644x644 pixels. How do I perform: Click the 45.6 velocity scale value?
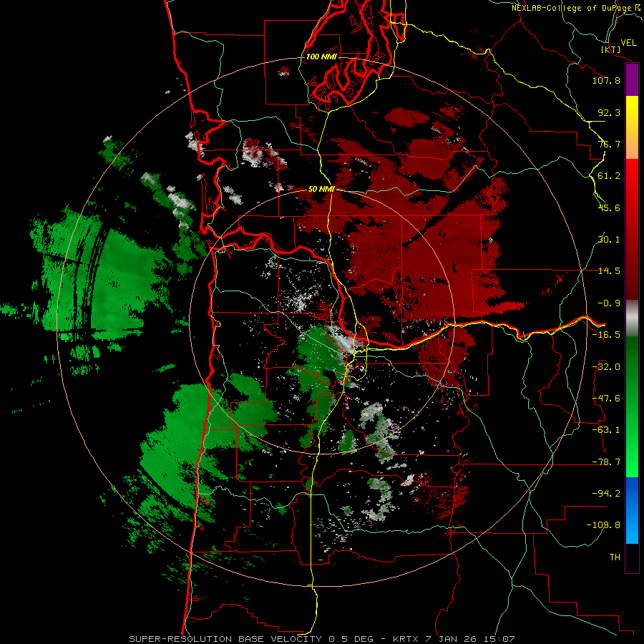pyautogui.click(x=609, y=208)
